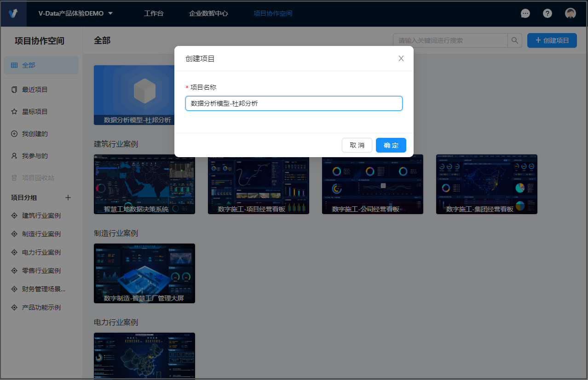Open 星标项目 starred projects
The image size is (588, 380).
click(x=35, y=112)
